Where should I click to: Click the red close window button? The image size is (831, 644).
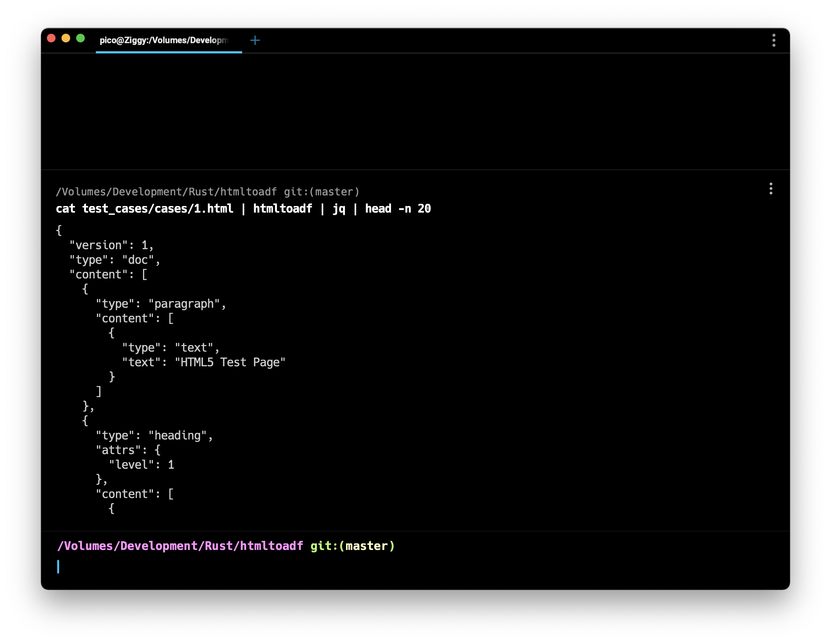point(51,38)
